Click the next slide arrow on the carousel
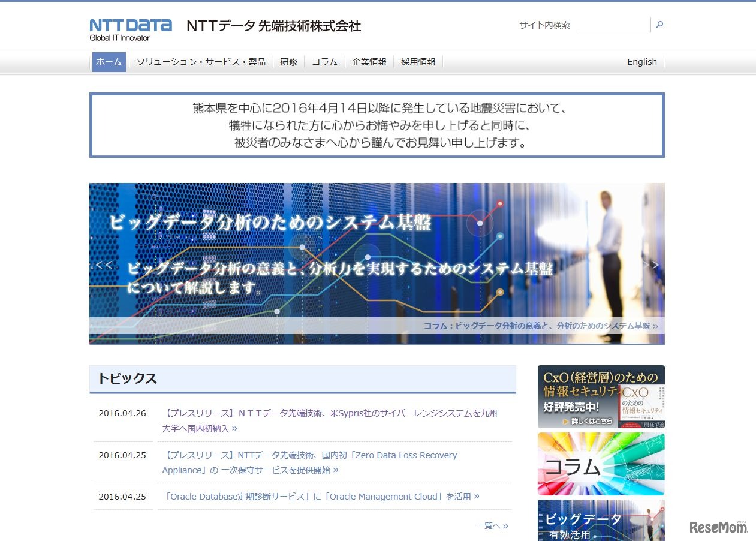Screen dimensions: 756x541 (x=652, y=265)
